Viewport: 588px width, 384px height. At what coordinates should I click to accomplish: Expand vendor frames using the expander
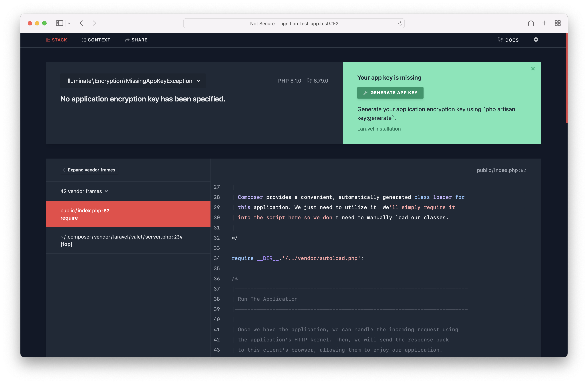pos(88,170)
